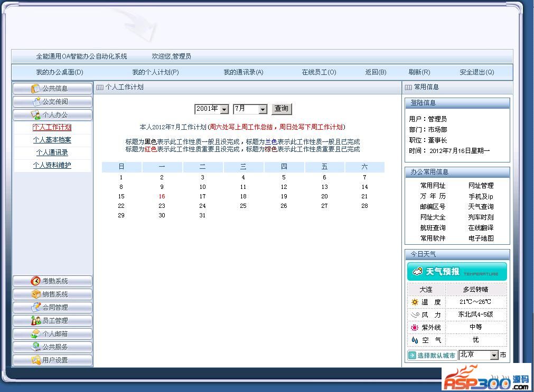Select date 25 in the calendar
This screenshot has width=534, height=392.
[243, 206]
